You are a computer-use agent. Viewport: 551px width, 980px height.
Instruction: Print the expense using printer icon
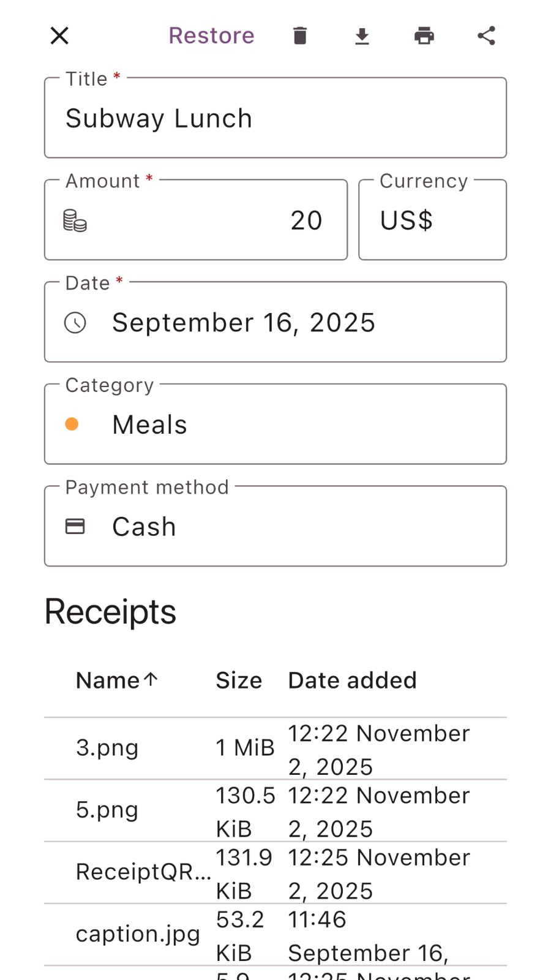click(424, 36)
